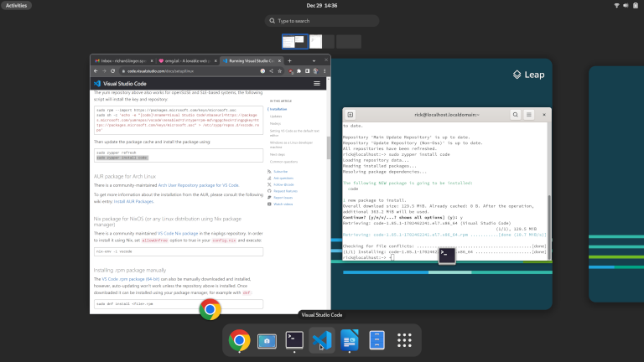
Task: Select the first workspace thumbnail
Action: pyautogui.click(x=295, y=41)
